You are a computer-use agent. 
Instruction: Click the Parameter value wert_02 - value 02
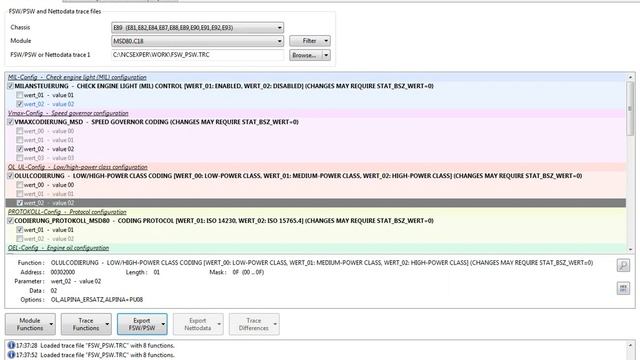click(x=76, y=281)
